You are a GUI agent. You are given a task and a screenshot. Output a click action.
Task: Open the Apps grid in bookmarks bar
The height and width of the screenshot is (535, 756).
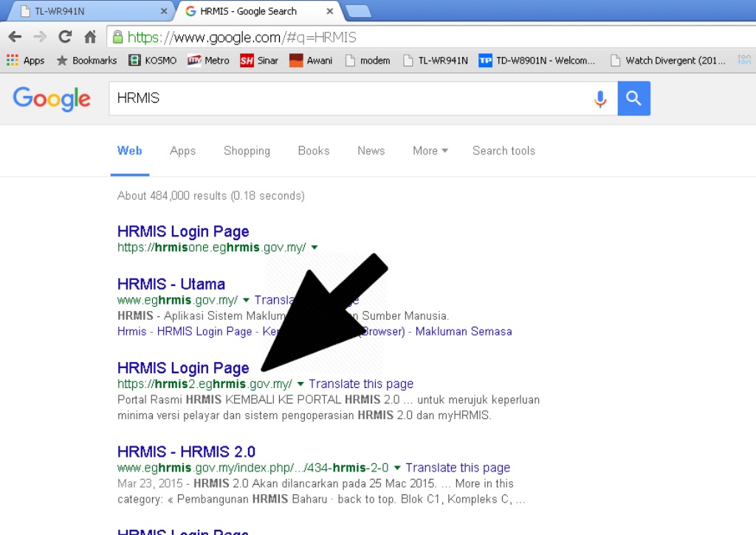(26, 61)
